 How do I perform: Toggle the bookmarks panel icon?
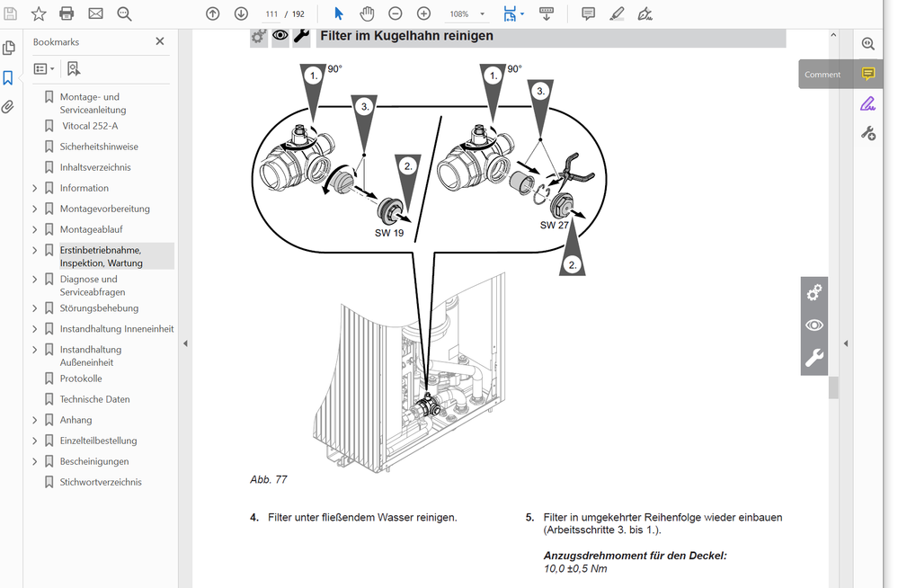8,78
